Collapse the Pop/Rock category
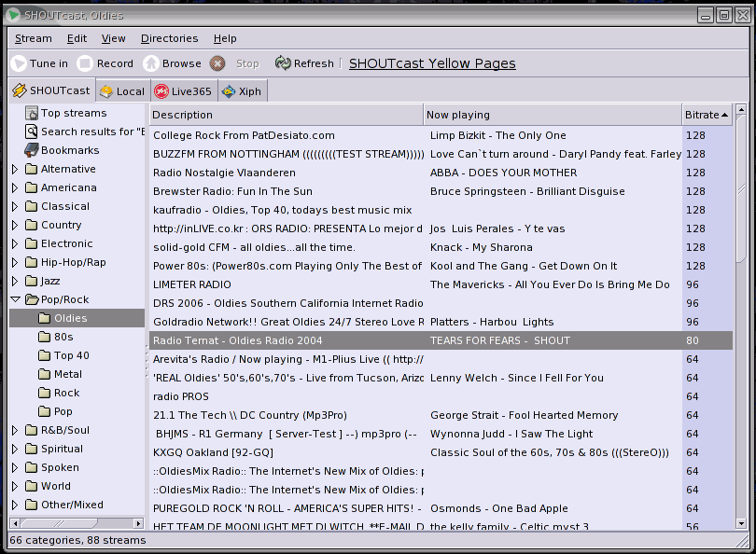Screen dimensions: 756x554 16,299
